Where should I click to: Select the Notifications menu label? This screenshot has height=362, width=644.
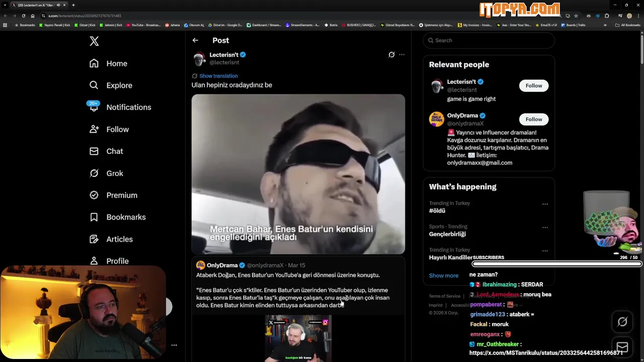(x=129, y=107)
